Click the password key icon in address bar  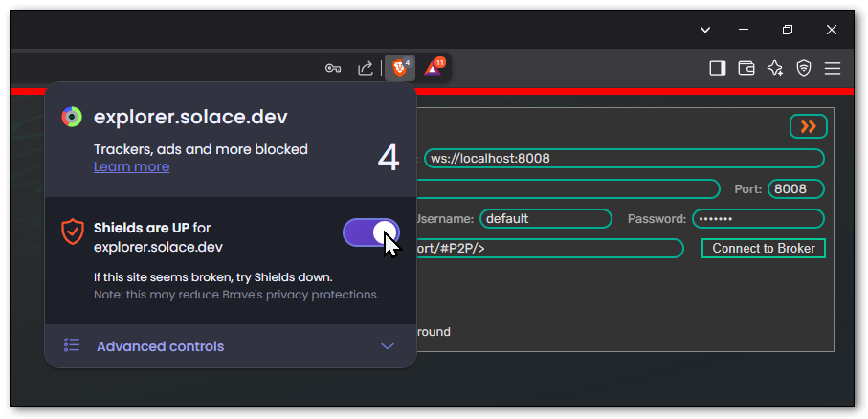(332, 69)
